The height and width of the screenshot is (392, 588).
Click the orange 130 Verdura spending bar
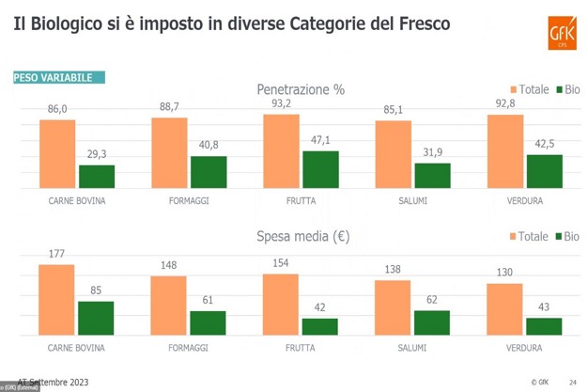pyautogui.click(x=504, y=308)
